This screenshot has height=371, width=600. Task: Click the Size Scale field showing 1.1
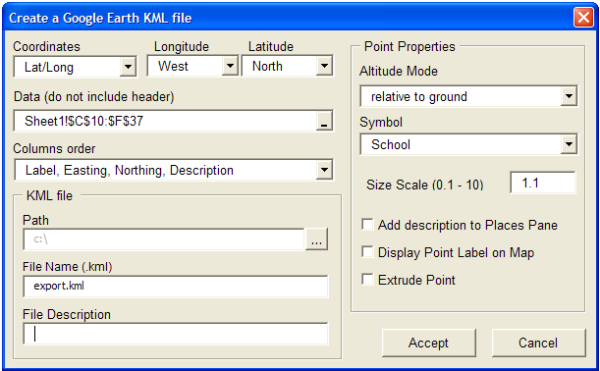(x=543, y=183)
